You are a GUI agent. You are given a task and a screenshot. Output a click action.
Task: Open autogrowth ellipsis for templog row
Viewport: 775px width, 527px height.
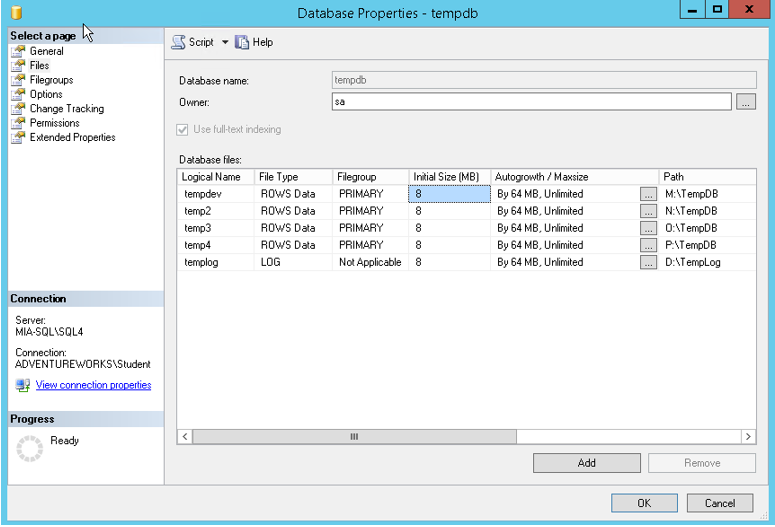pos(648,262)
